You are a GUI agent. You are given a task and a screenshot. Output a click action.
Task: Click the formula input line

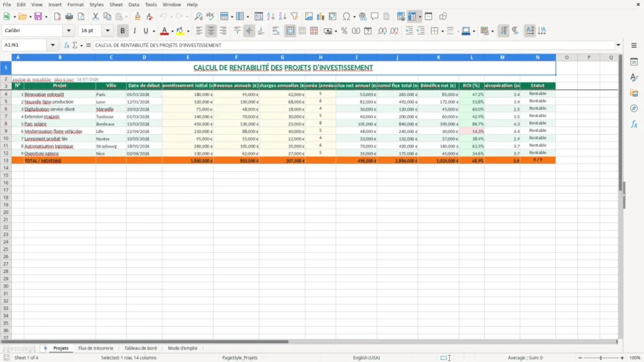click(353, 45)
